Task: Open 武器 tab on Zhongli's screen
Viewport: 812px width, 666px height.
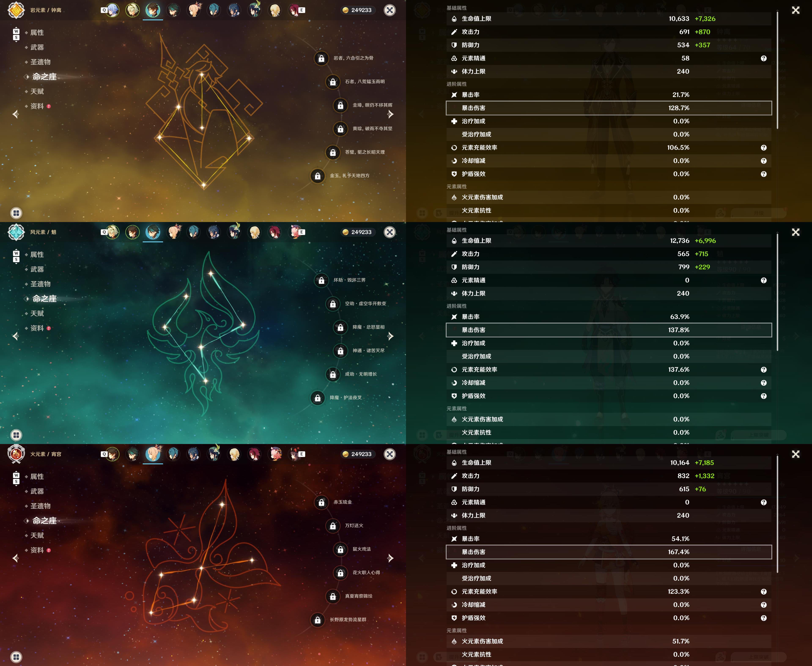Action: (37, 47)
